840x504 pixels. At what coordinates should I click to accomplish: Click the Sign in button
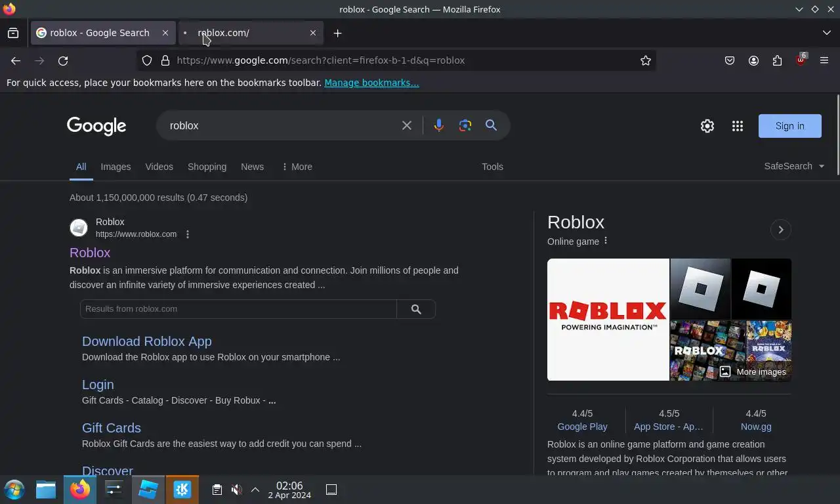tap(789, 126)
